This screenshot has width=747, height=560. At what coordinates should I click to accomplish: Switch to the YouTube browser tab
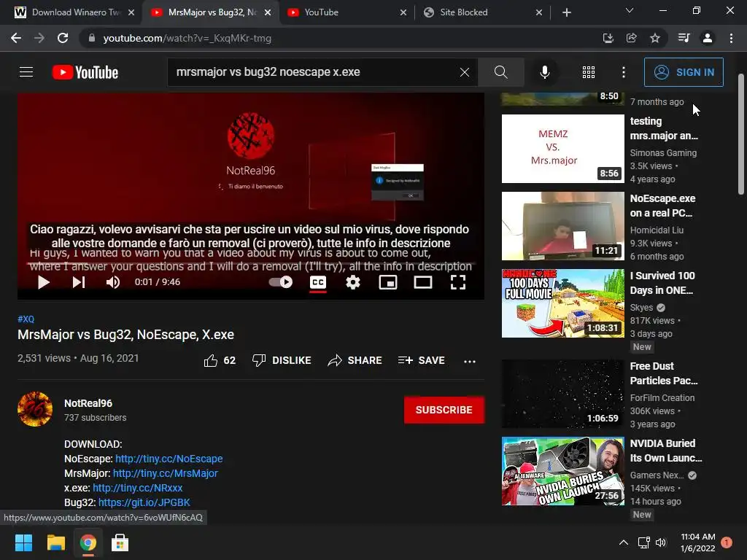point(347,12)
